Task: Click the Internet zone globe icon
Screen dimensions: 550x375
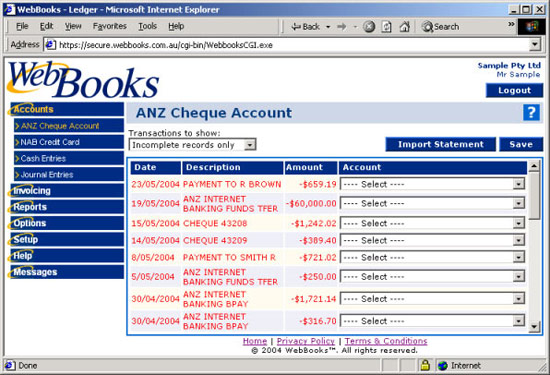Action: click(443, 366)
